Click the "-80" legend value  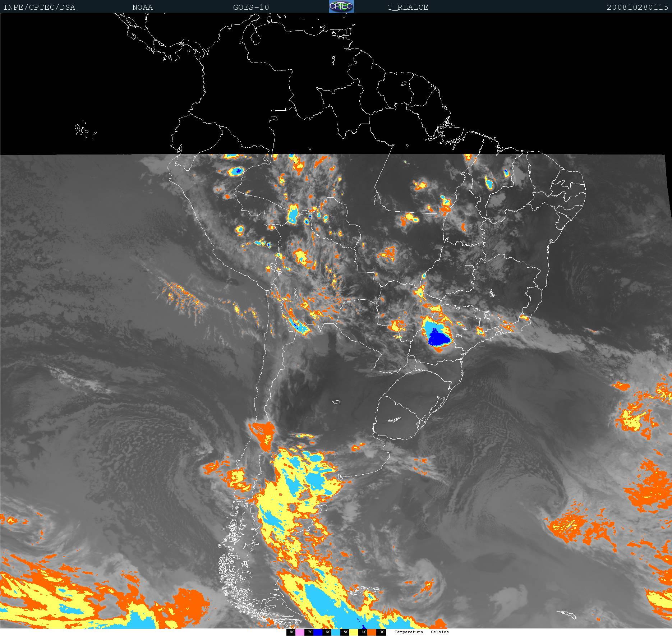pos(291,632)
